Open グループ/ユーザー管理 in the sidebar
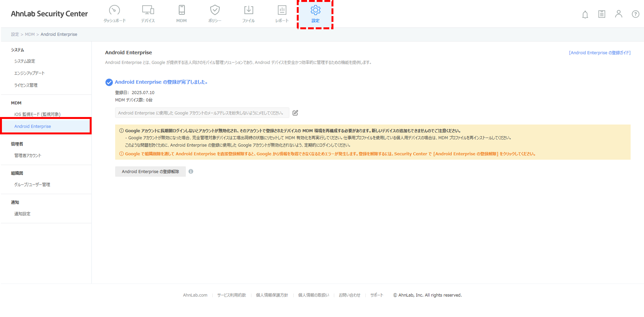This screenshot has height=317, width=644. [32, 185]
